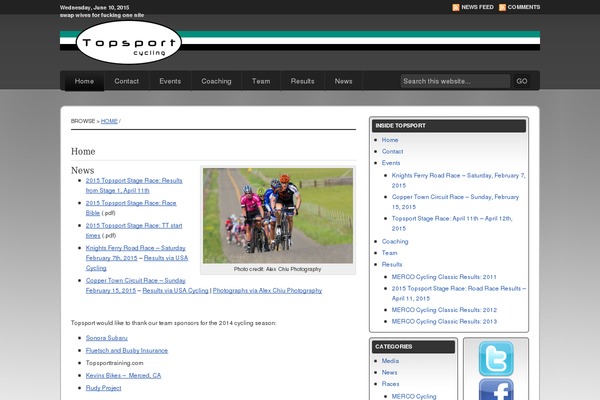Screen dimensions: 600x400
Task: Click Home in Inside Topsport sidebar
Action: (390, 140)
